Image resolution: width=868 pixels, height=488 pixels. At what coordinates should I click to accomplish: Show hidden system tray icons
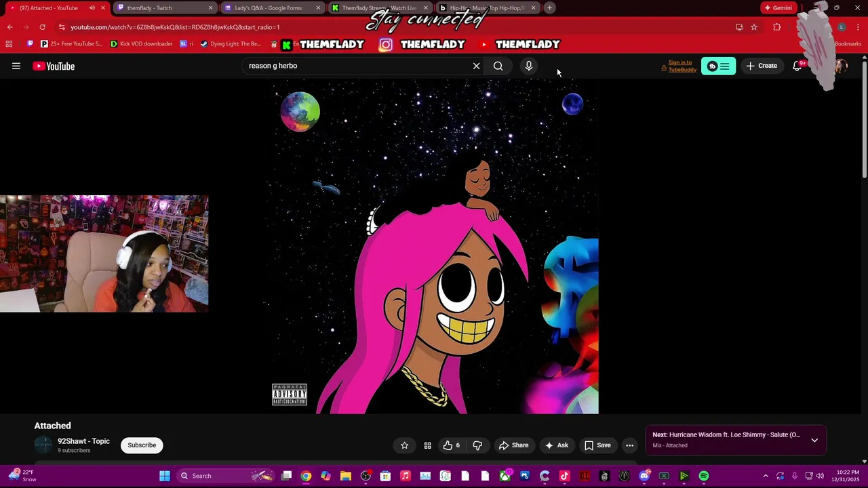point(766,476)
